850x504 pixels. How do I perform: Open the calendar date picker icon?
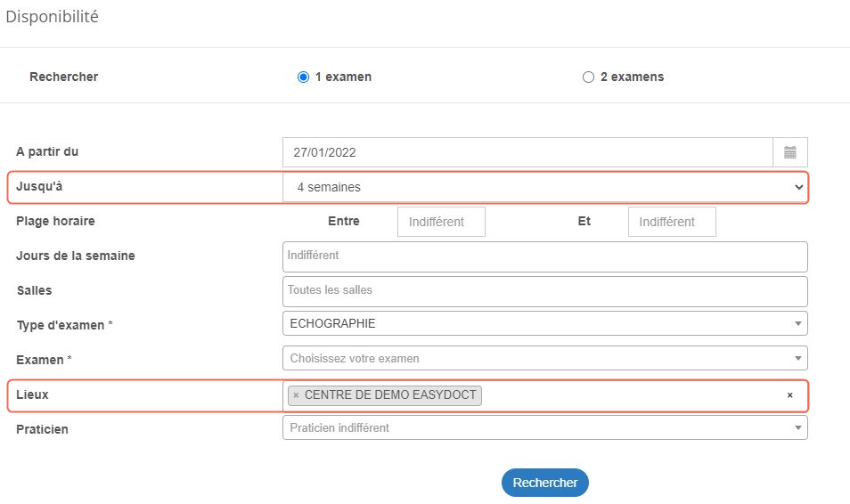789,152
